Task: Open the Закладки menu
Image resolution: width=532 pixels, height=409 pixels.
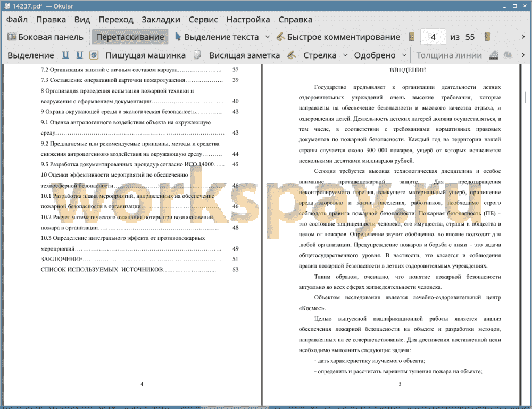Action: click(x=161, y=20)
